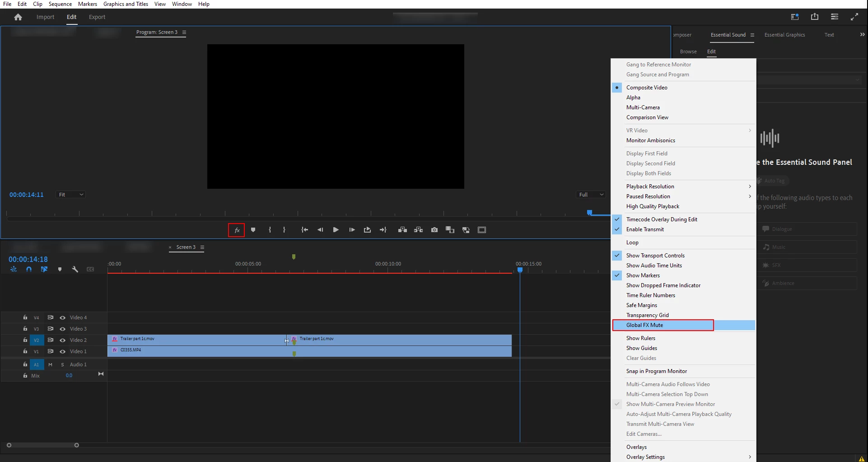Click the Mark Out button
868x462 pixels.
click(284, 230)
